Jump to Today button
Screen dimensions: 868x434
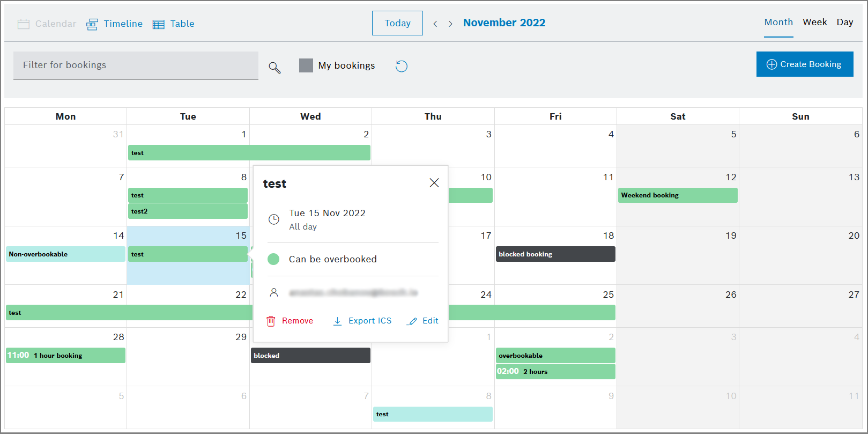tap(397, 23)
